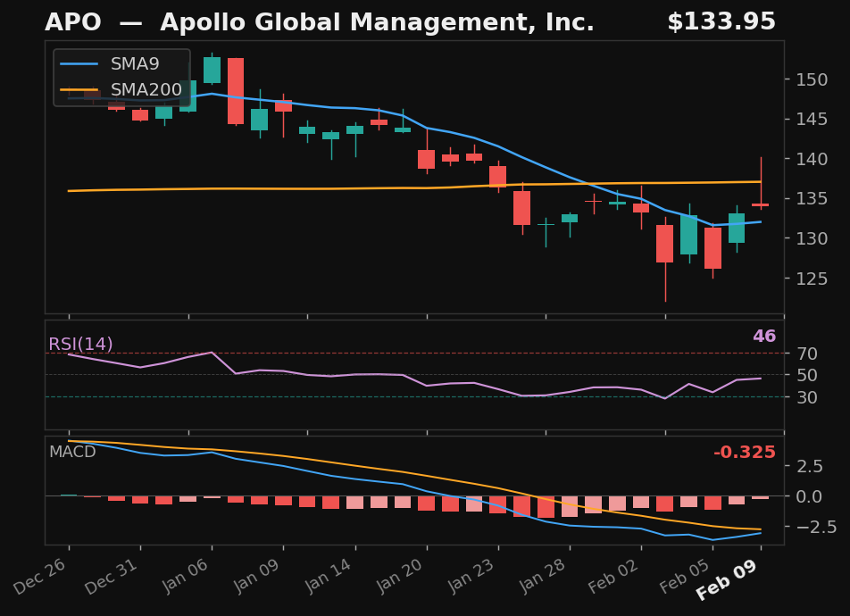Click the Feb 05 date label
This screenshot has height=616, width=850.
685,576
